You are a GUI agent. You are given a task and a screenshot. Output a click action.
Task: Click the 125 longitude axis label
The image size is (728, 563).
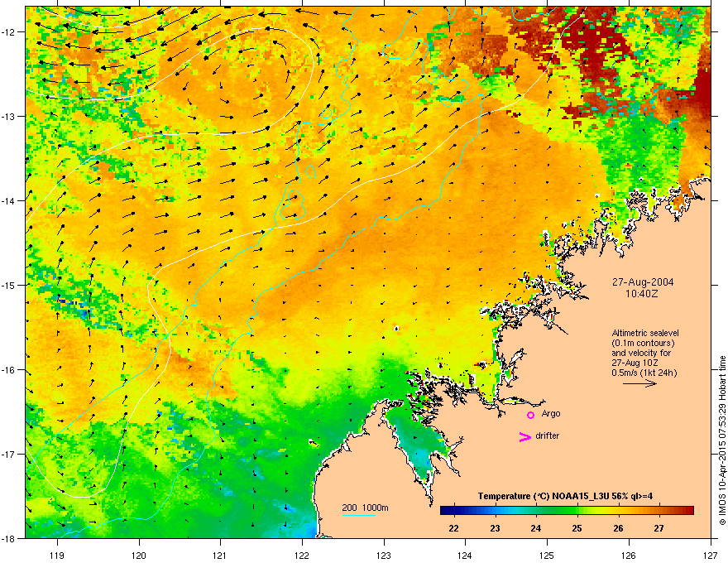pos(547,555)
